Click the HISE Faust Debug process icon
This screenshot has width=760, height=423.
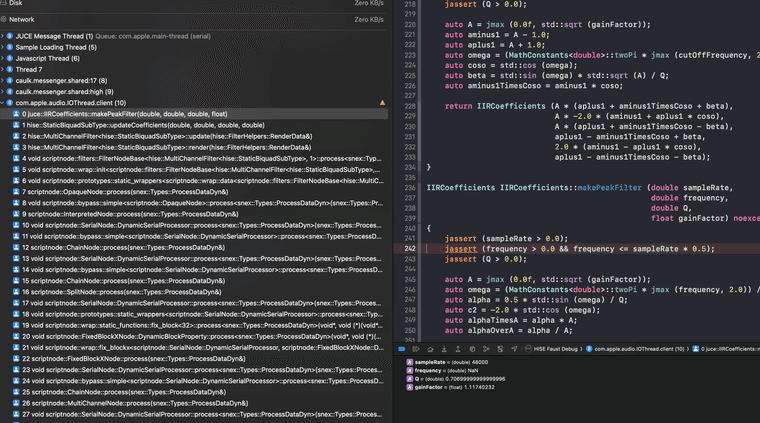pyautogui.click(x=528, y=349)
